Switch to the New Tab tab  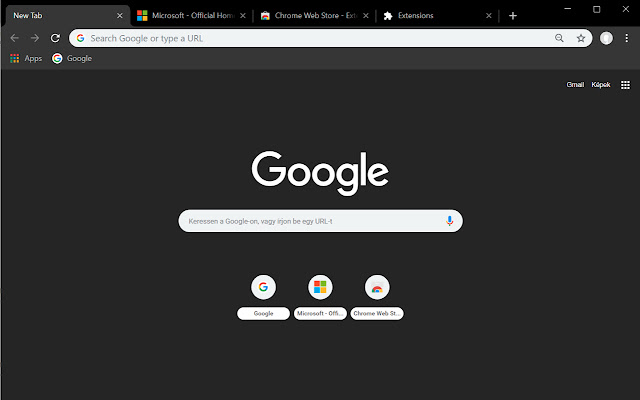click(68, 16)
